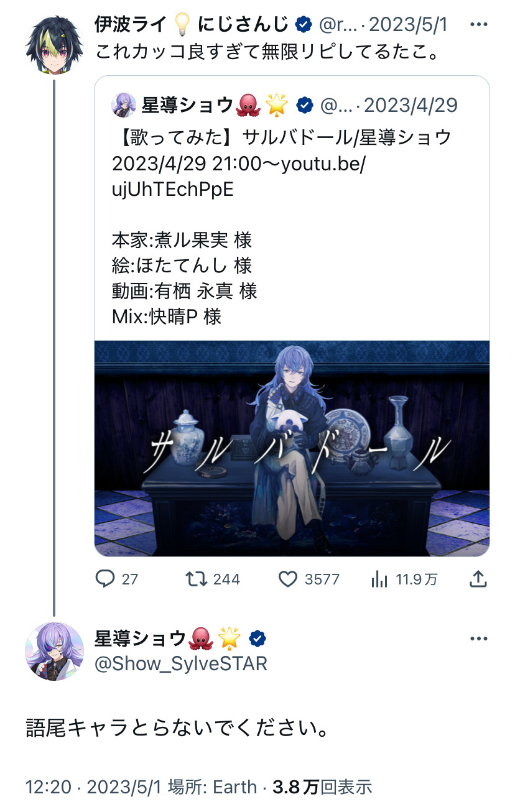Like the tweet with 3577 hearts

(x=288, y=579)
